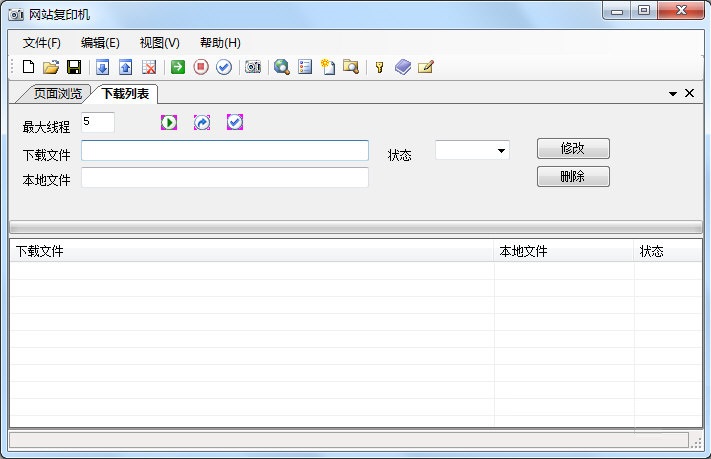Open the 编辑(E) menu

click(100, 43)
